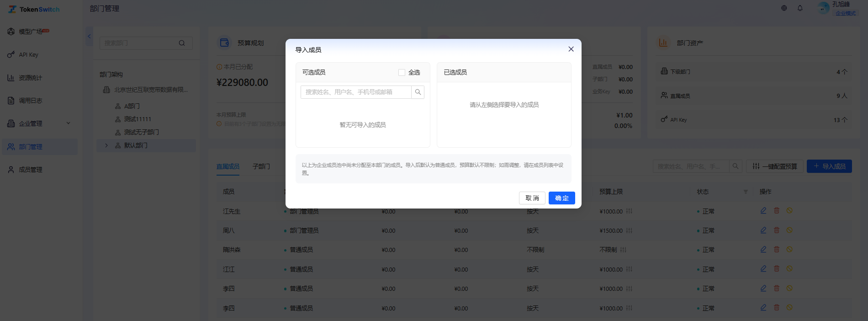Collapse the department tree panel with the arrow
This screenshot has height=321, width=868.
coord(90,36)
